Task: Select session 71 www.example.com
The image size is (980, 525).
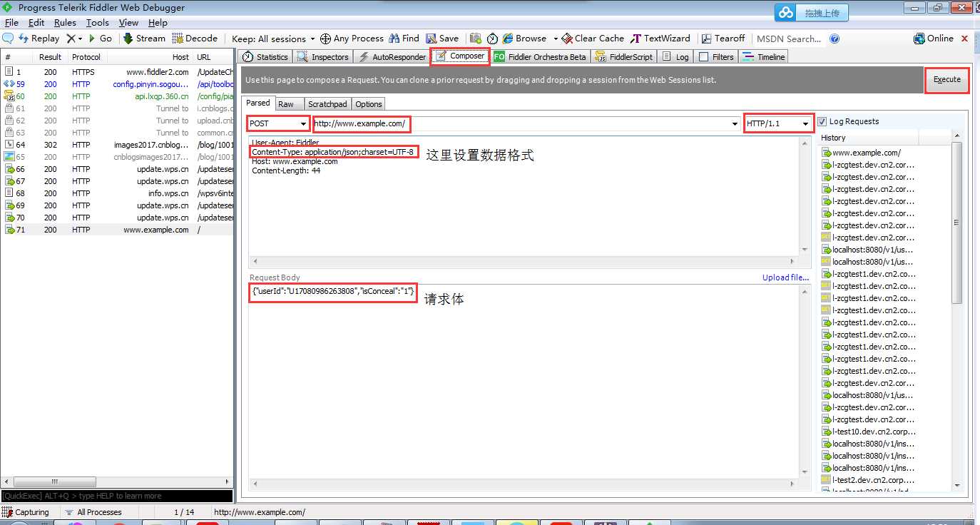Action: pos(117,230)
